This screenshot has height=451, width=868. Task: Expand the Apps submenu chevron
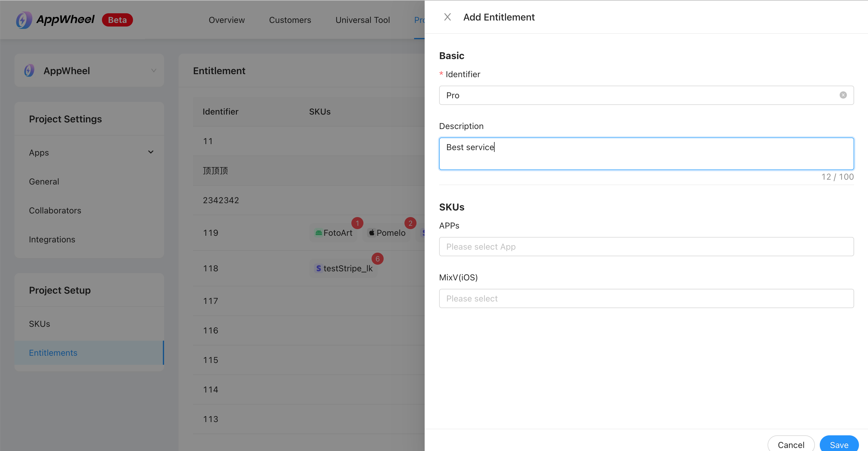(150, 152)
